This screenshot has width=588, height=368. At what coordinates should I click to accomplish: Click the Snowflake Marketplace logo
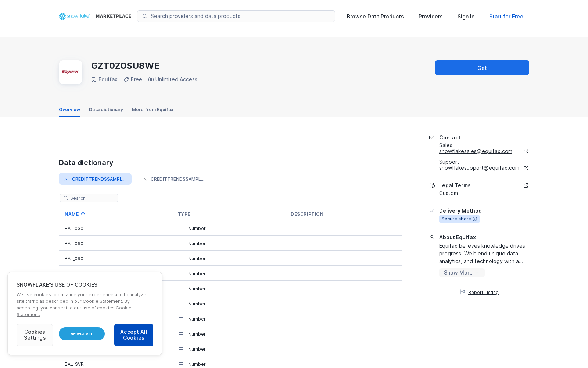click(x=95, y=16)
